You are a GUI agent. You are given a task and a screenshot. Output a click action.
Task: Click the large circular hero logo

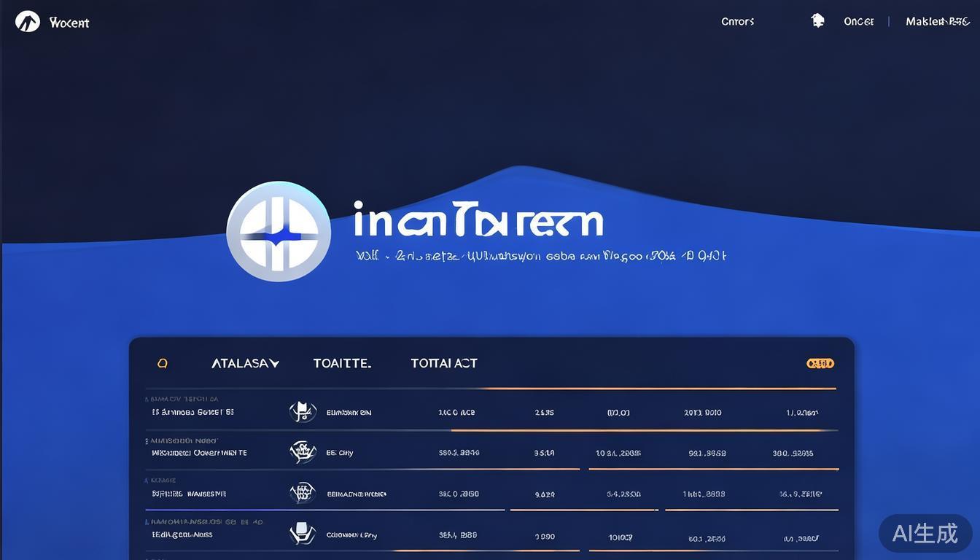pos(279,231)
